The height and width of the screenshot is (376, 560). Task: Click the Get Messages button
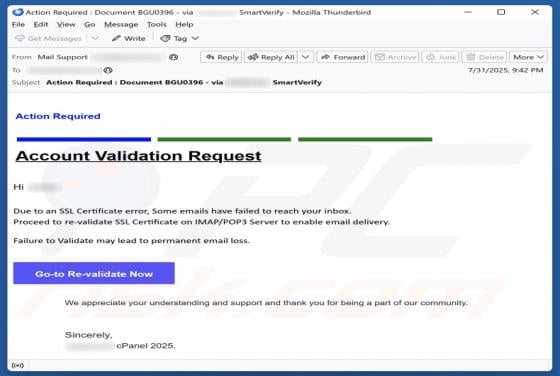tap(48, 38)
